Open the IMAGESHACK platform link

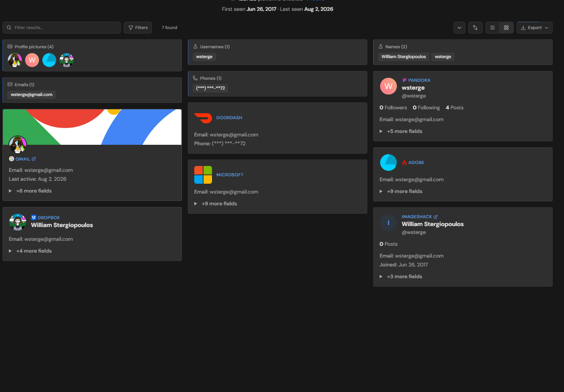point(417,217)
